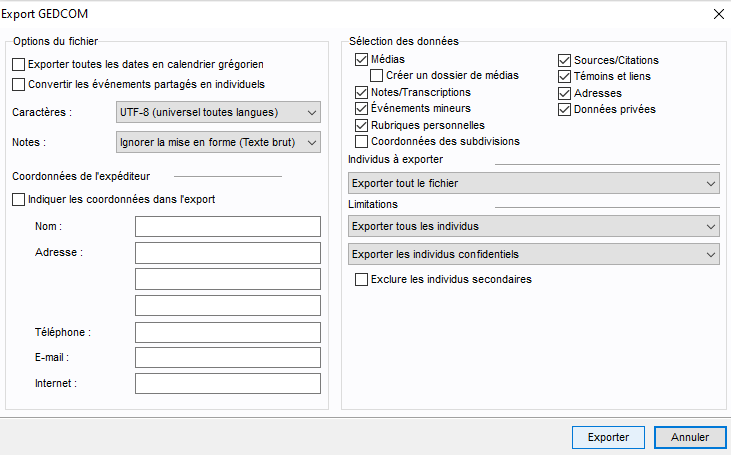Screen dimensions: 731x455
Task: Check 'Exclure les individus secondaires'
Action: click(x=362, y=280)
